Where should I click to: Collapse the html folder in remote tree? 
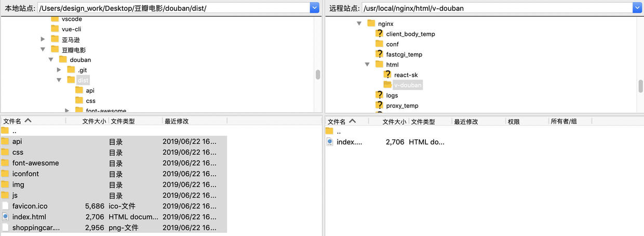pyautogui.click(x=367, y=64)
